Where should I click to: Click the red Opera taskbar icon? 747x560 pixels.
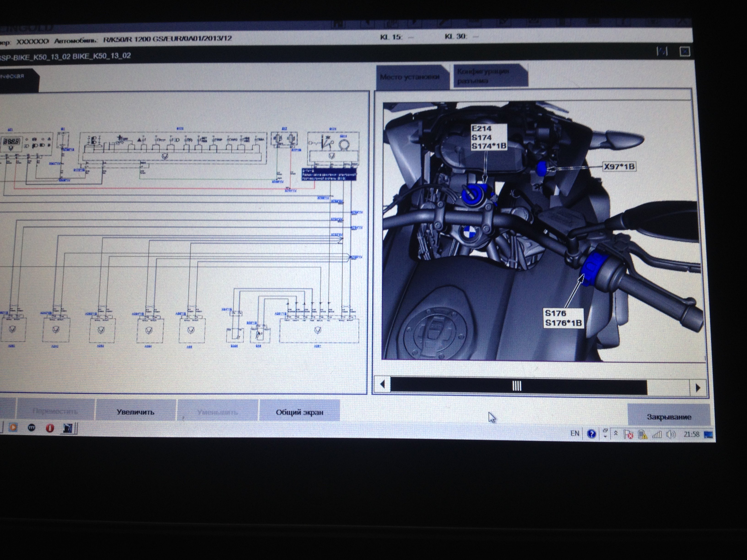pyautogui.click(x=50, y=428)
